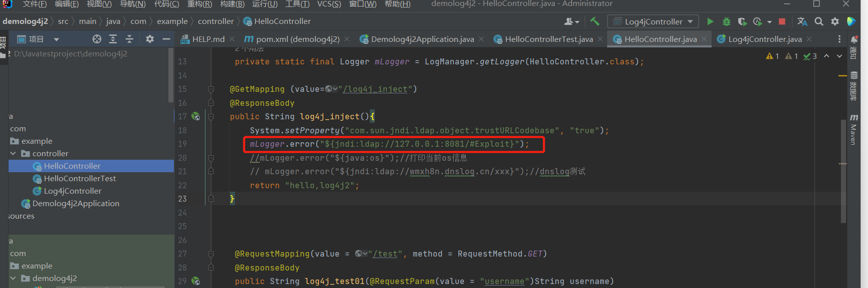The width and height of the screenshot is (868, 288).
Task: Click the run gutter icon on line 29
Action: (196, 281)
